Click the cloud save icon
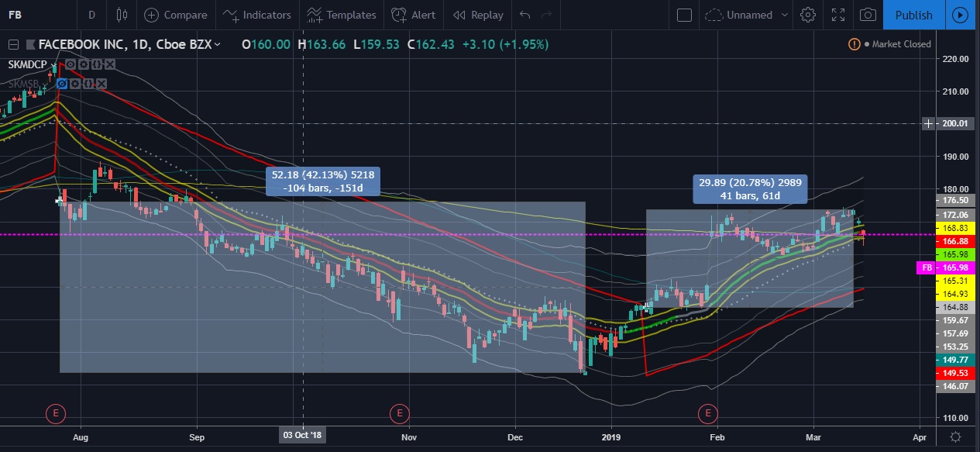 714,15
